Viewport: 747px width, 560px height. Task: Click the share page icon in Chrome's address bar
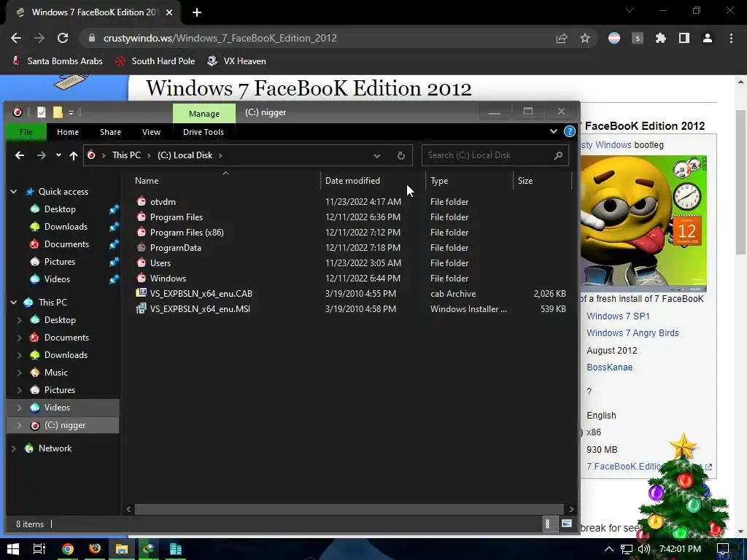[562, 38]
